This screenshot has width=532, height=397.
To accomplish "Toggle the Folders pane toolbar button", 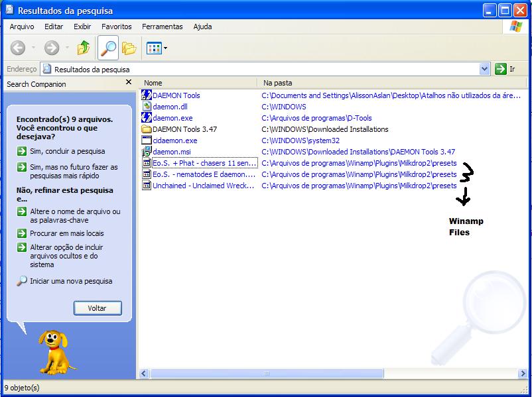I will (129, 48).
